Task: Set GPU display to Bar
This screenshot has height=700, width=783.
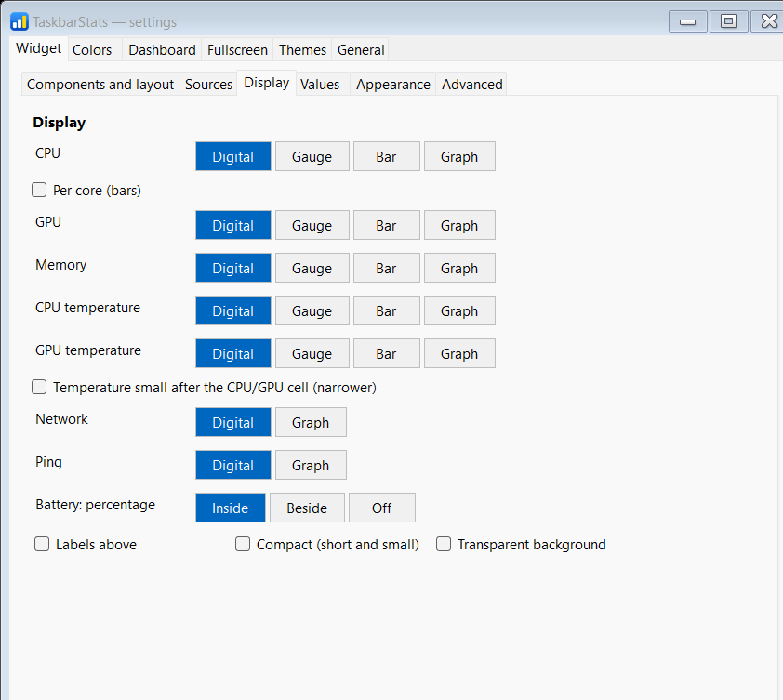Action: [387, 225]
